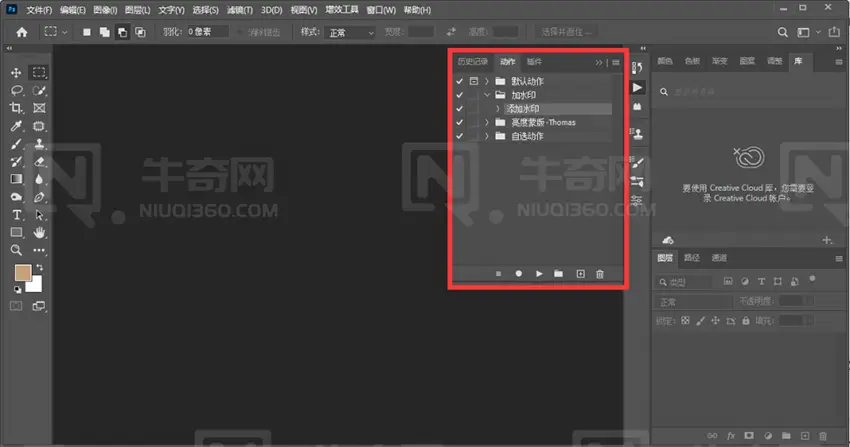The image size is (850, 447).
Task: Select the Crop tool
Action: (x=16, y=108)
